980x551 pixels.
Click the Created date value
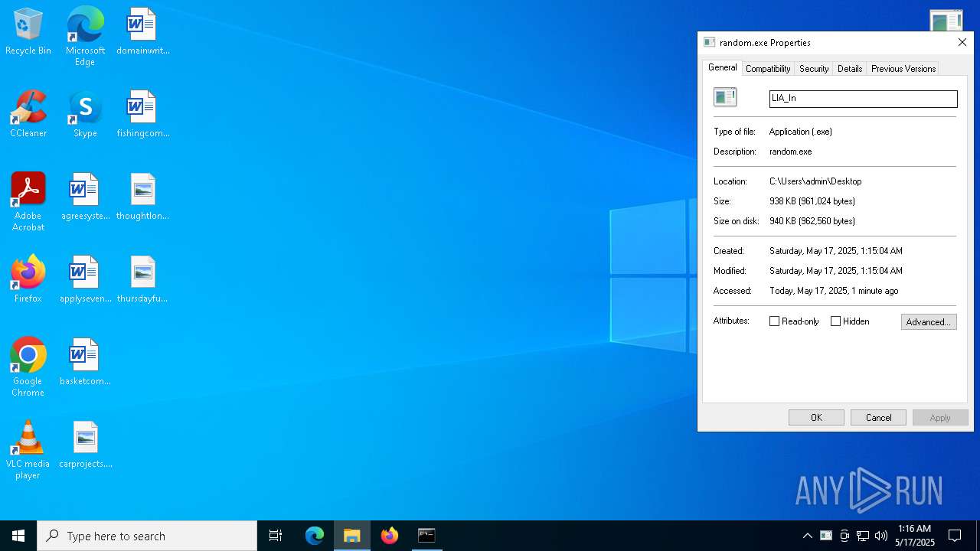[836, 251]
